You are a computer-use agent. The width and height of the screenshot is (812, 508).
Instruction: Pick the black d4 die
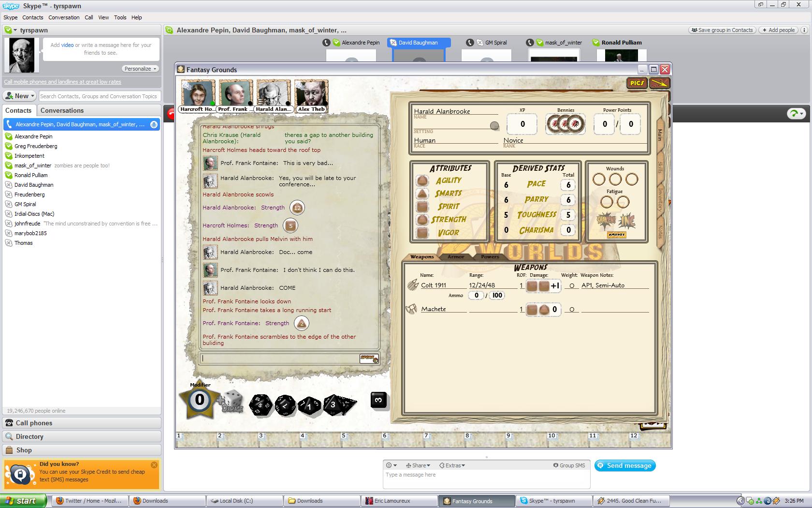[349, 404]
